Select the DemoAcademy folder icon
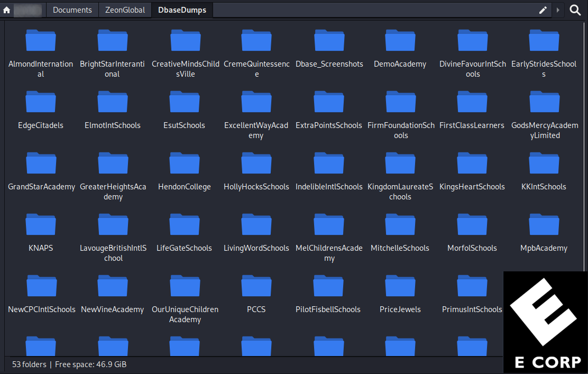588x374 pixels. (x=400, y=41)
